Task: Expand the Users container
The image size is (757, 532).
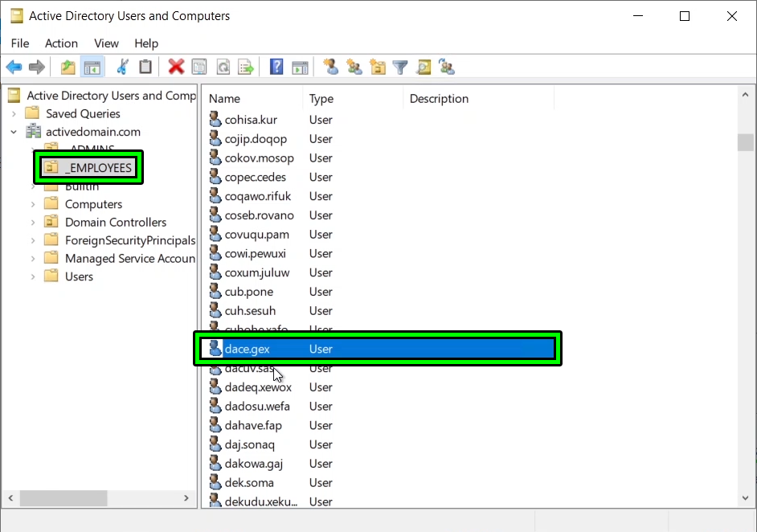Action: (x=32, y=276)
